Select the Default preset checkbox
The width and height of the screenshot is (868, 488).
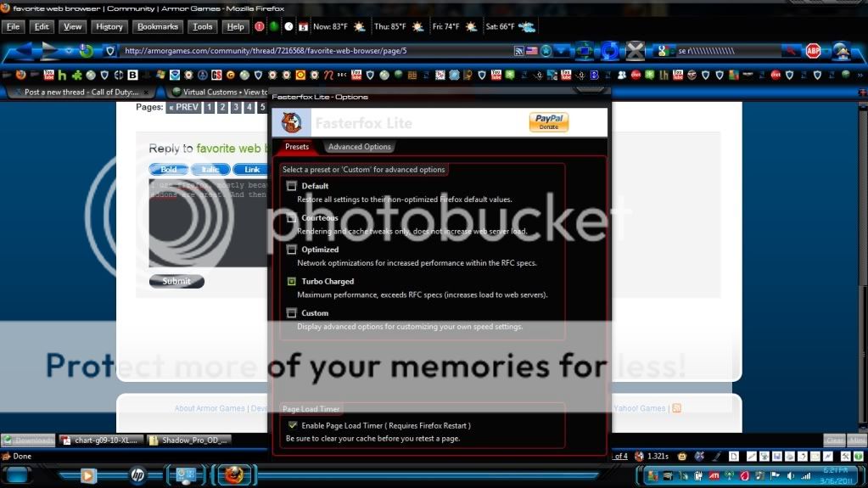tap(292, 186)
